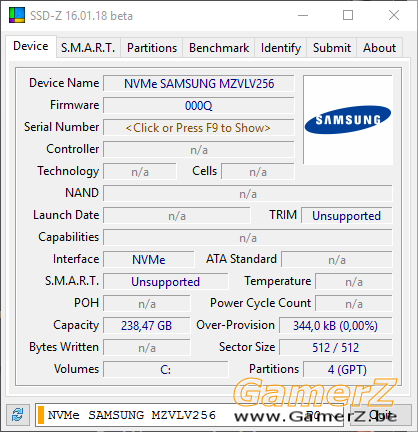Click the Over-Provision value 344,0 kB
This screenshot has width=418, height=432.
pyautogui.click(x=336, y=326)
